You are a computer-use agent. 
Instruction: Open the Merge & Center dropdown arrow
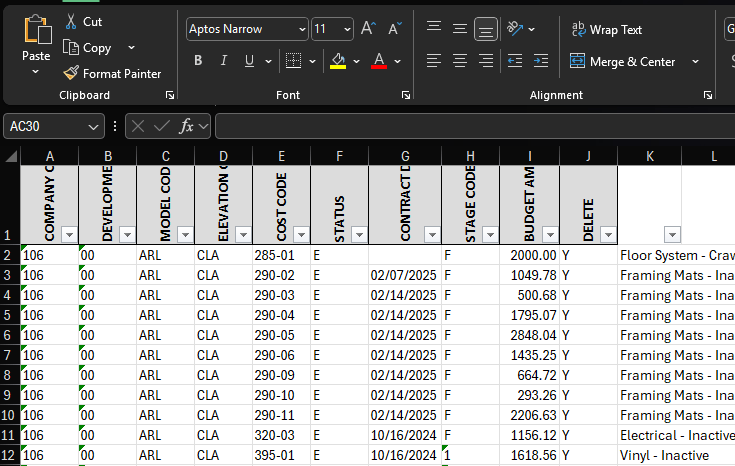tap(696, 61)
